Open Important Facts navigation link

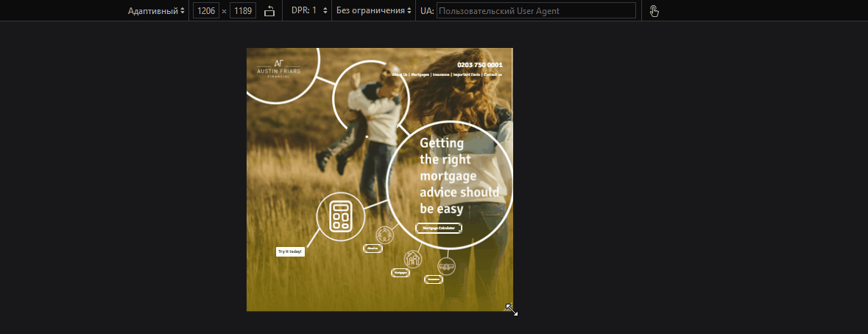[x=466, y=74]
